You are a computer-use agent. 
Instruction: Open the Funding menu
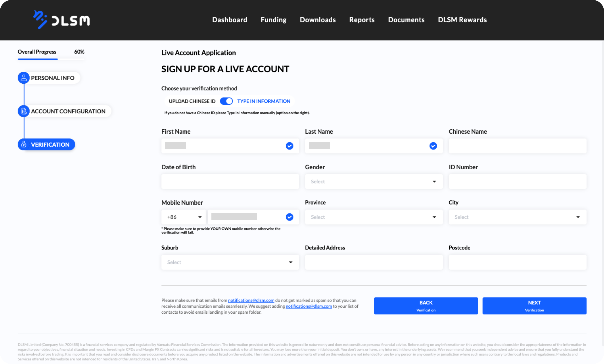pyautogui.click(x=273, y=20)
